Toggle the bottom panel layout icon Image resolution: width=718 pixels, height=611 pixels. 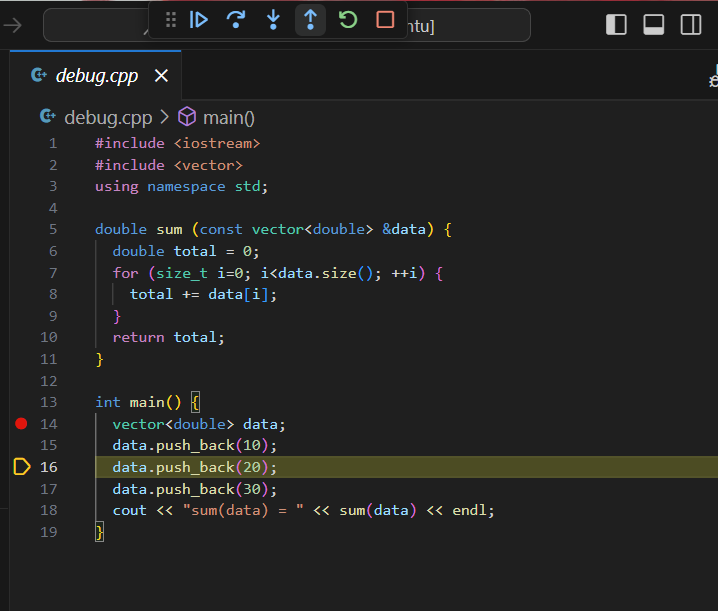pyautogui.click(x=654, y=25)
